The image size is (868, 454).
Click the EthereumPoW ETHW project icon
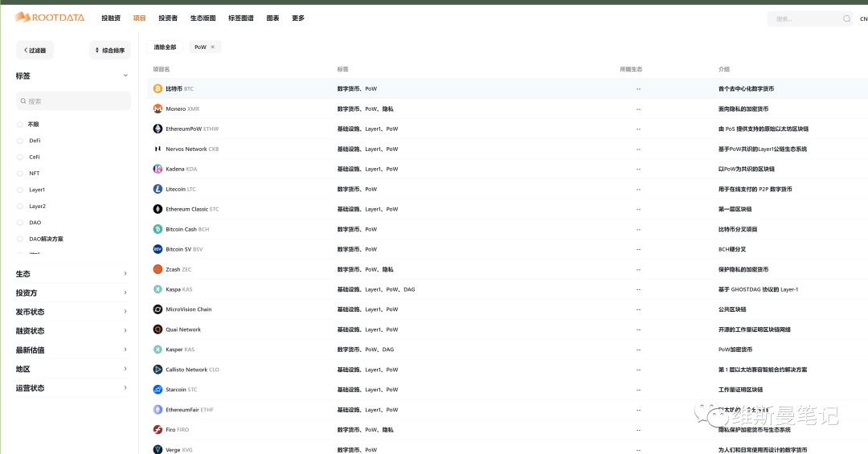pos(158,129)
